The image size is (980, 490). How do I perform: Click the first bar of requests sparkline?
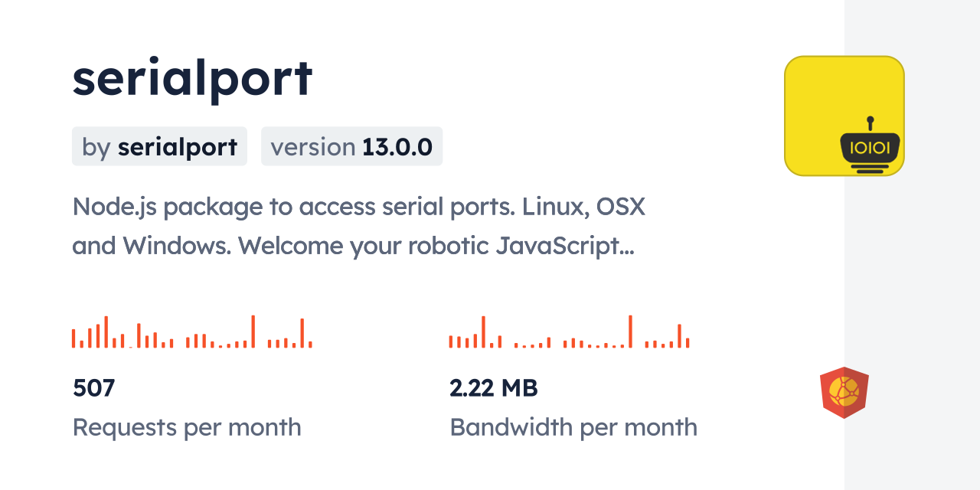[x=73, y=338]
